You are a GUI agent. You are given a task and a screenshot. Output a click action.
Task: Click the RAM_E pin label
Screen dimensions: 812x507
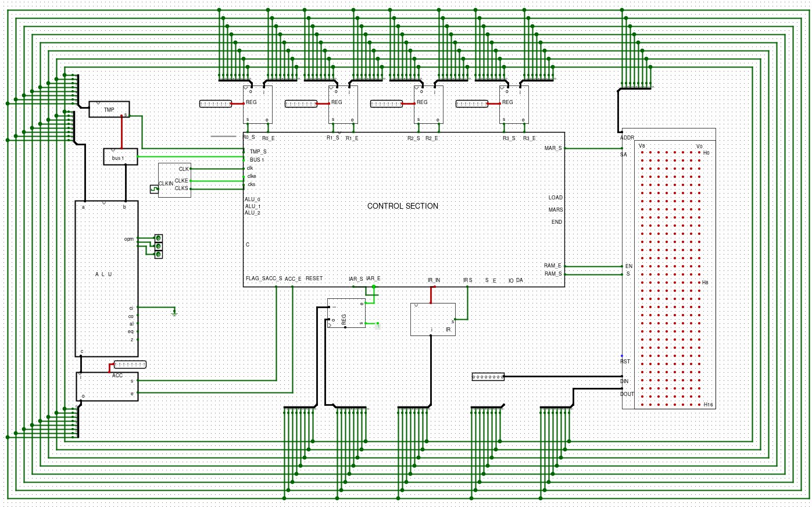click(x=553, y=266)
